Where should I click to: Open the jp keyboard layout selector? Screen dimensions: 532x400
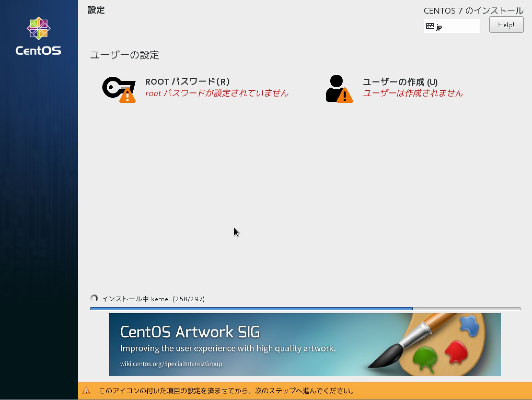coord(452,26)
